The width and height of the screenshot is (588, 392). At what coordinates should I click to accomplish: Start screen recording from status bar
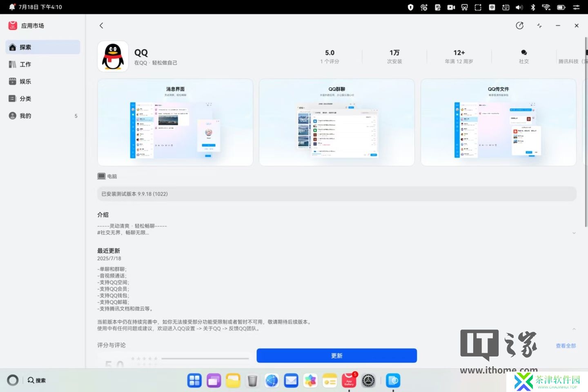point(451,7)
